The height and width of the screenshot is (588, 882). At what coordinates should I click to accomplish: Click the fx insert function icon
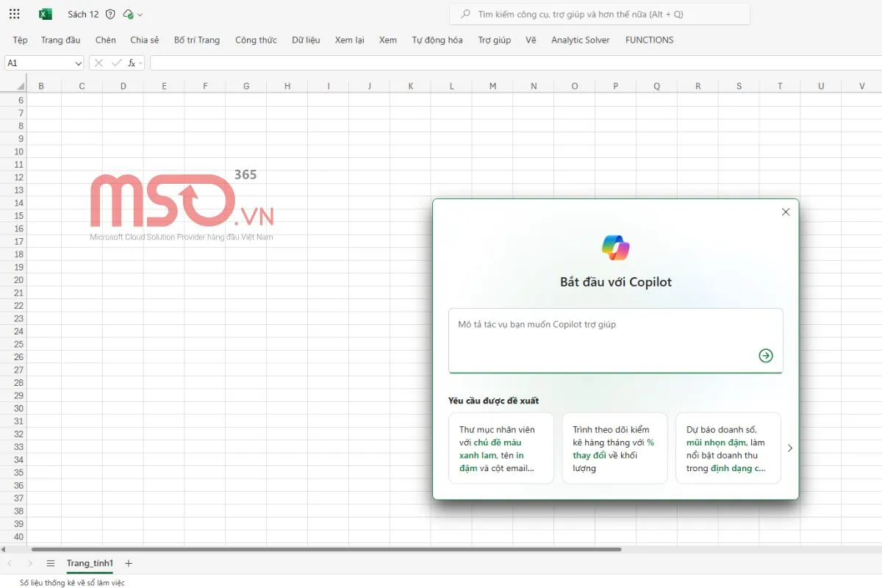[x=132, y=63]
